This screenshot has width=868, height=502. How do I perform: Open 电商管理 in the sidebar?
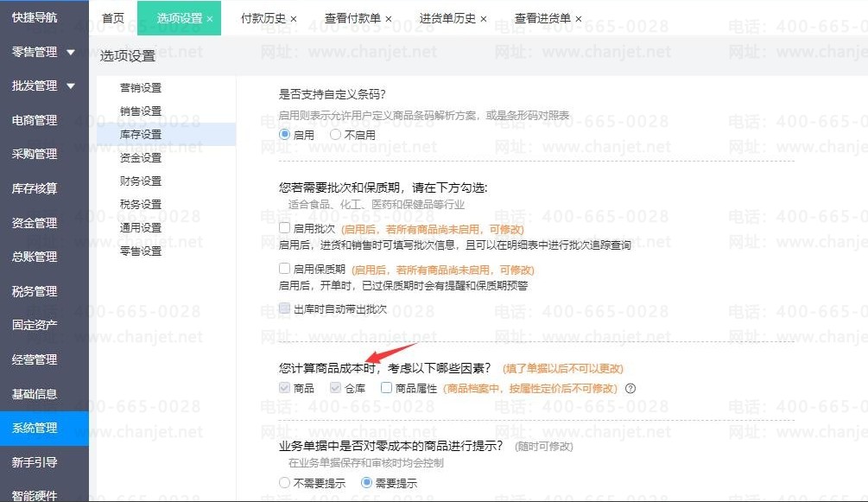click(35, 120)
